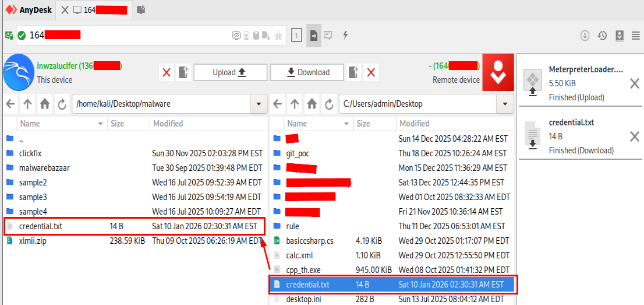Go to home folder in local pane
This screenshot has height=305, width=644.
pos(45,104)
